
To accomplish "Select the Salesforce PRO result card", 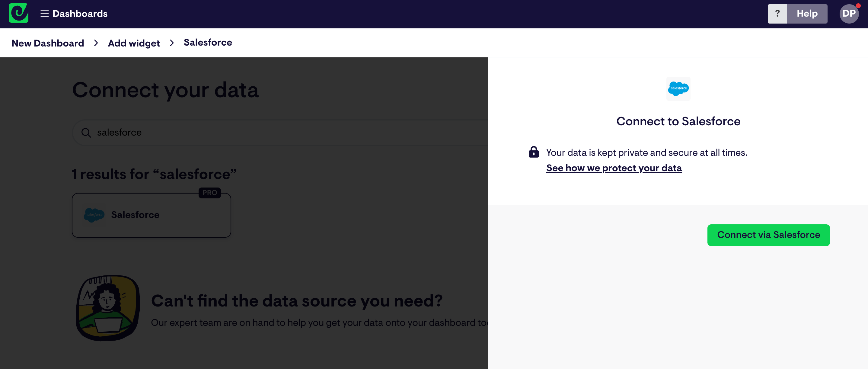I will (x=151, y=215).
